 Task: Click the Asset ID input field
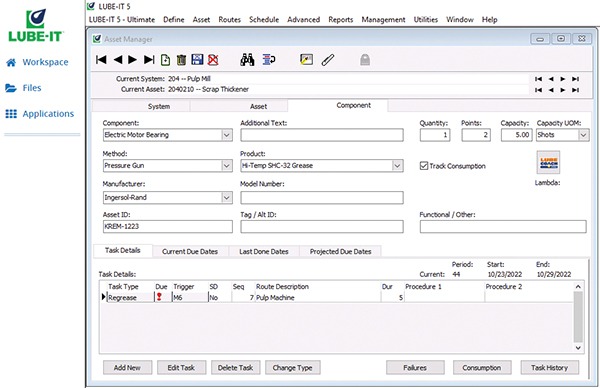click(x=168, y=227)
